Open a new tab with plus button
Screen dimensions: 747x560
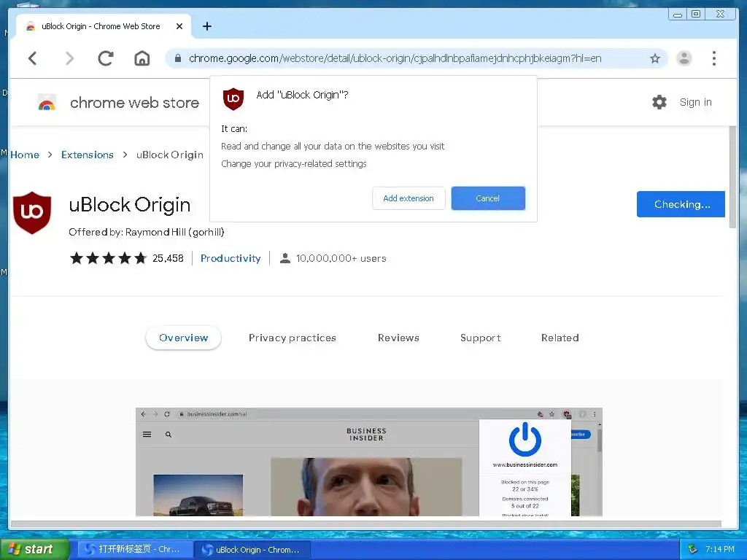(x=206, y=26)
